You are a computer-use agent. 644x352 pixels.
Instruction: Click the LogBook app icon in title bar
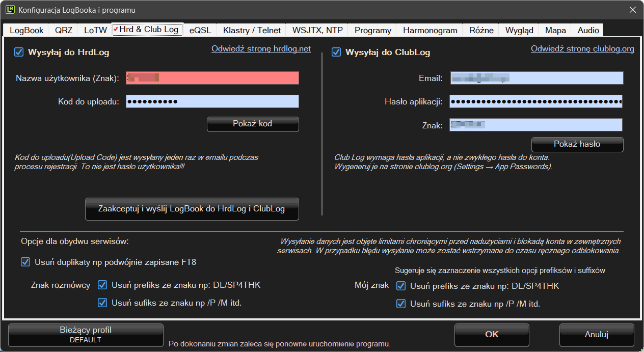click(9, 10)
